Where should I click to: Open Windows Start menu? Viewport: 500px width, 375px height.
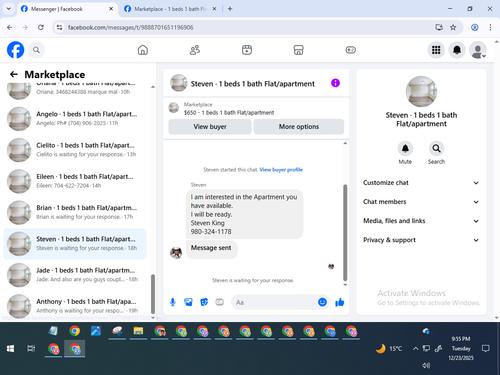(x=10, y=349)
